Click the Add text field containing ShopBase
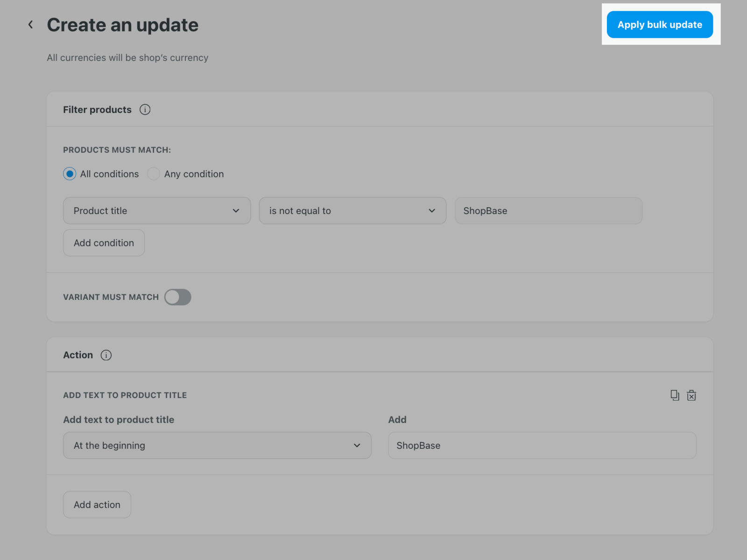Screen dimensions: 747x560 [542, 446]
